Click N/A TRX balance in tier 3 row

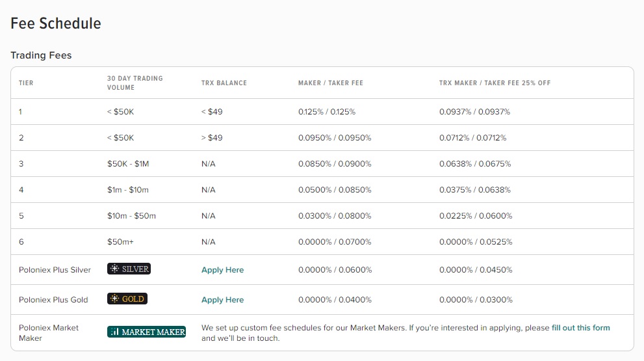click(x=208, y=164)
